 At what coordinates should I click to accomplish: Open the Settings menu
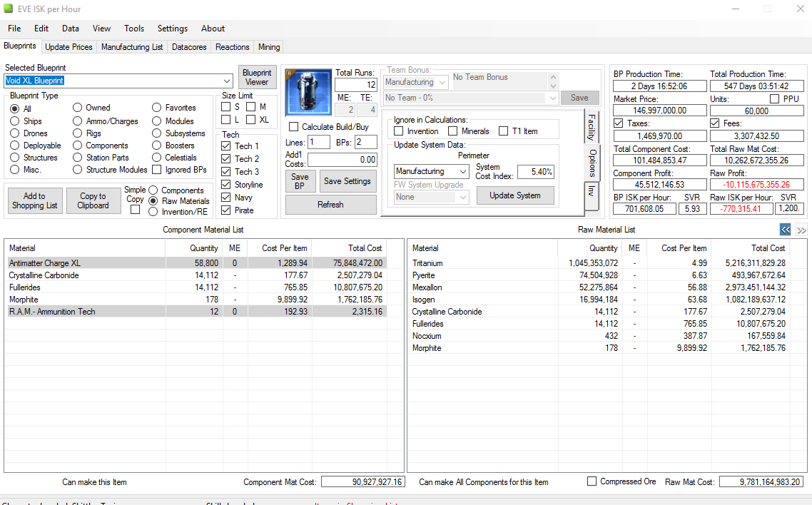tap(173, 29)
